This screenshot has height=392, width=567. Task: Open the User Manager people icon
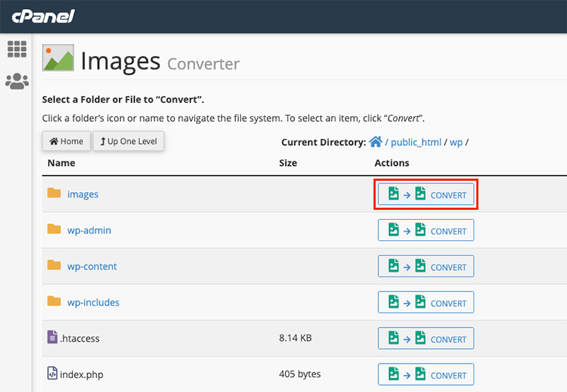point(16,82)
